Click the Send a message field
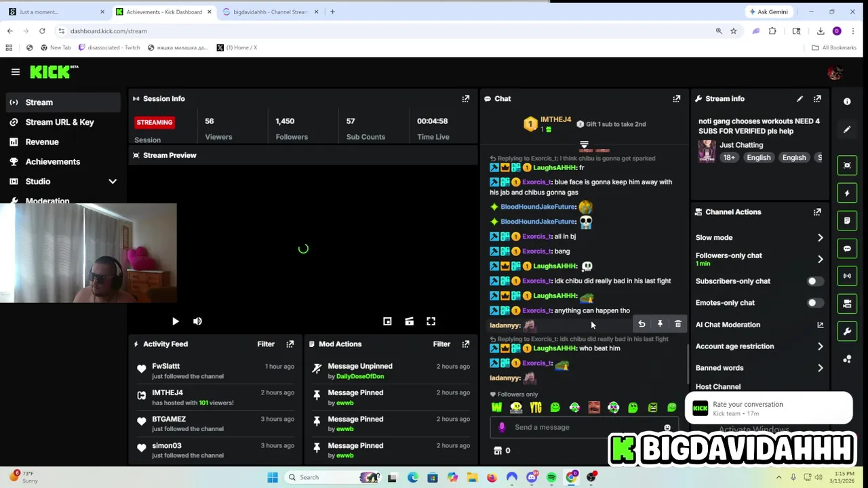This screenshot has width=868, height=488. click(583, 428)
